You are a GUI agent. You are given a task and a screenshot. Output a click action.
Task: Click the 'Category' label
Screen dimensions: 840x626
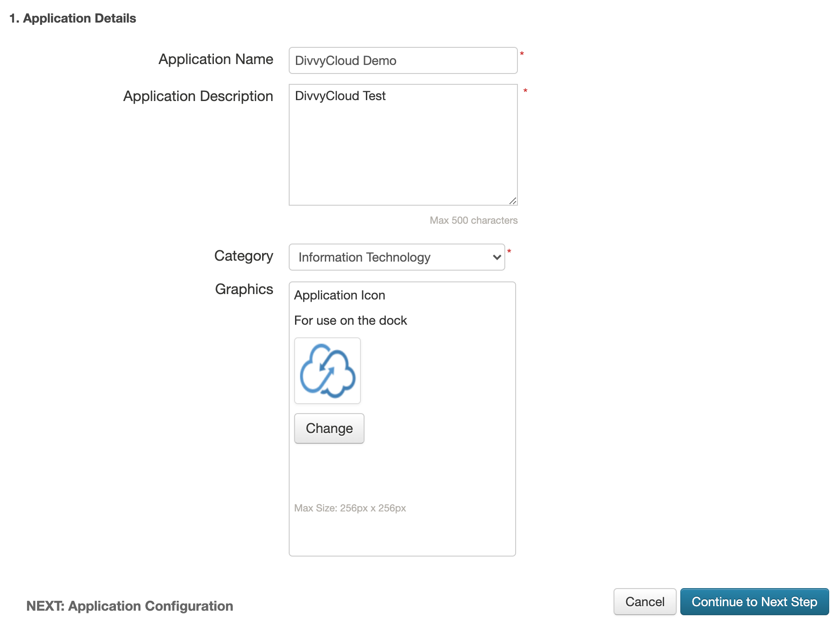tap(244, 256)
